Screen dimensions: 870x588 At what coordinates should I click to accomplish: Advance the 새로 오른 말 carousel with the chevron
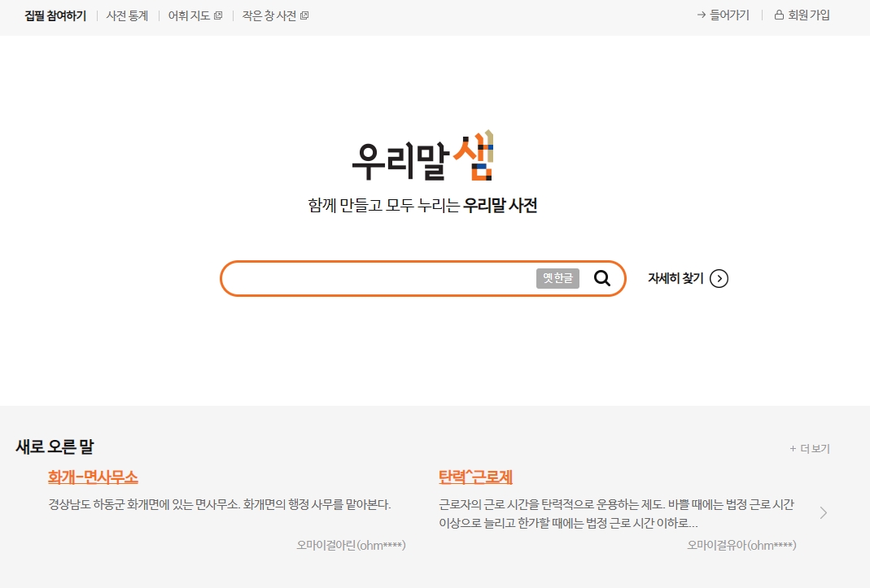pos(823,512)
